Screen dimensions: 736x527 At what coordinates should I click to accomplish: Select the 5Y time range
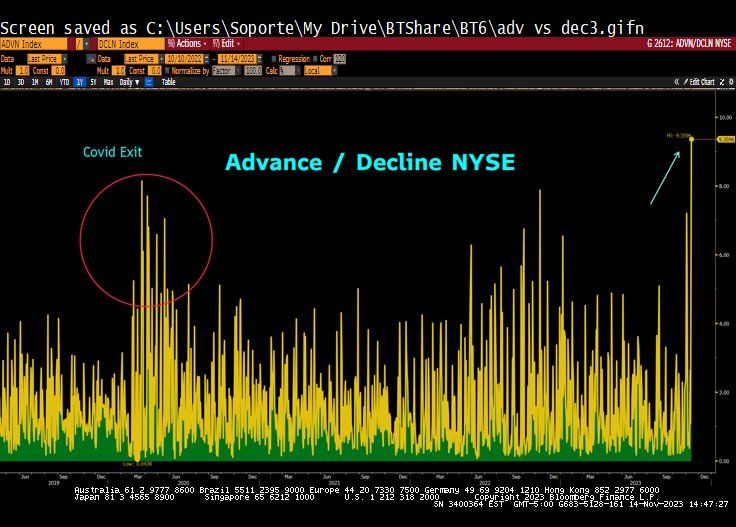click(93, 82)
